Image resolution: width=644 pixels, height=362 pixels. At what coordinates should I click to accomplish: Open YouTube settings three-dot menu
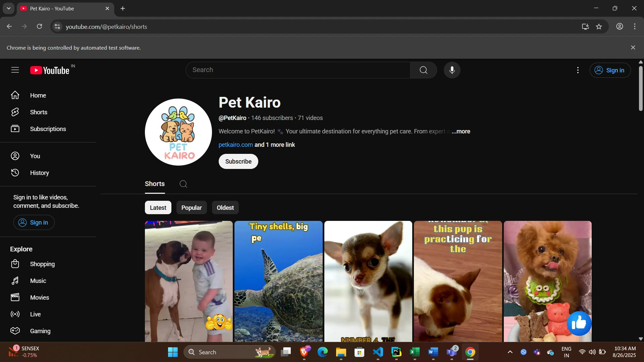tap(578, 70)
